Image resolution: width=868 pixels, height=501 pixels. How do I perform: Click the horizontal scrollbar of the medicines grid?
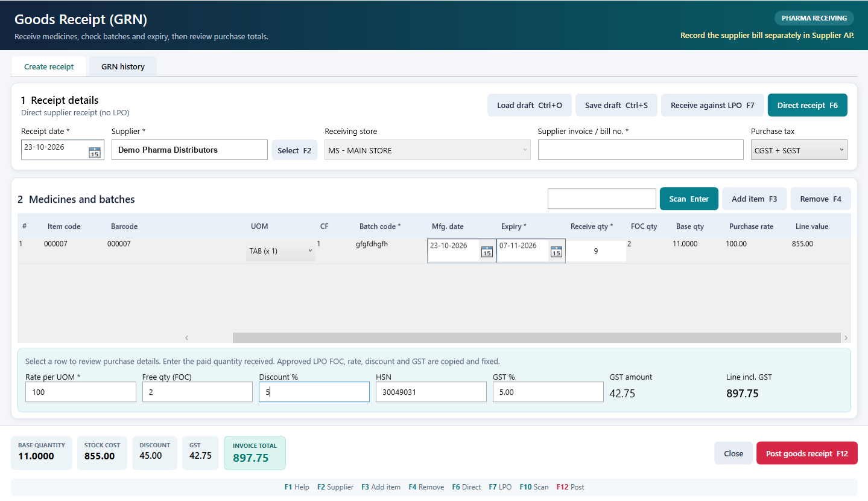point(536,338)
